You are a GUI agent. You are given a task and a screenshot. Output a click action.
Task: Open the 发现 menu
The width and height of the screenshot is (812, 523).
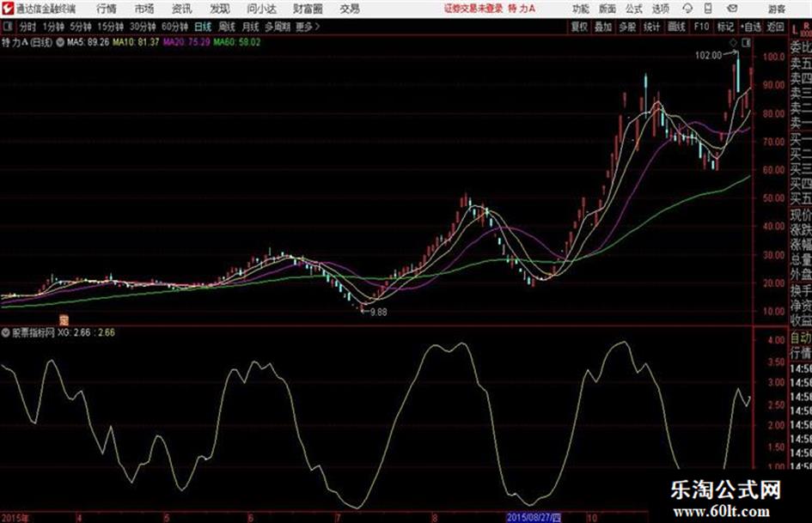pos(220,9)
